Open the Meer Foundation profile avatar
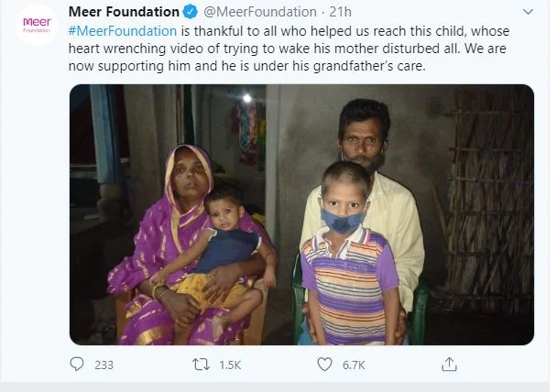The image size is (557, 392). click(x=37, y=26)
